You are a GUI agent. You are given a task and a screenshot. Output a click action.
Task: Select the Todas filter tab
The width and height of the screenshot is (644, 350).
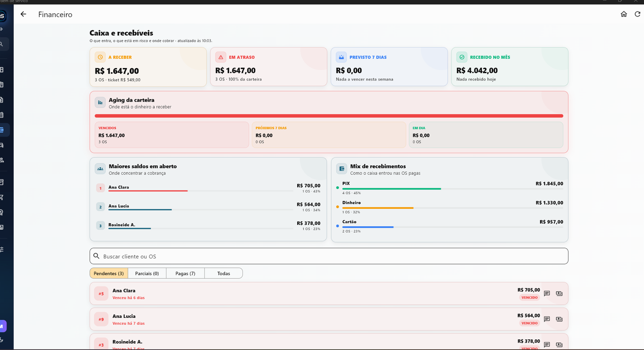click(224, 273)
